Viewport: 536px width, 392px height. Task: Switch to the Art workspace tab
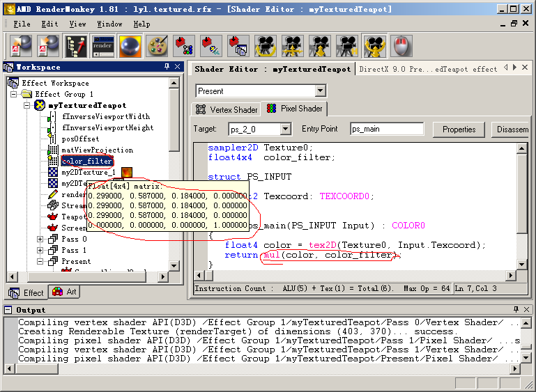64,292
